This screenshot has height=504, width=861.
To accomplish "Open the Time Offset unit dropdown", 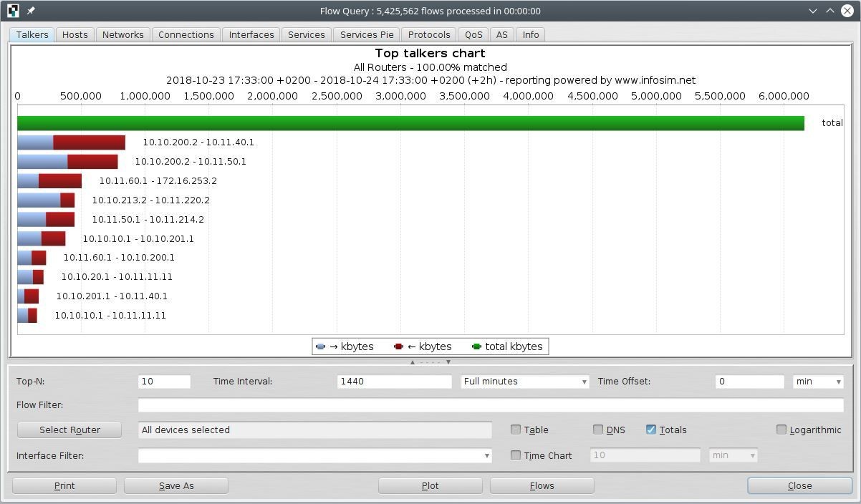I will [x=817, y=382].
